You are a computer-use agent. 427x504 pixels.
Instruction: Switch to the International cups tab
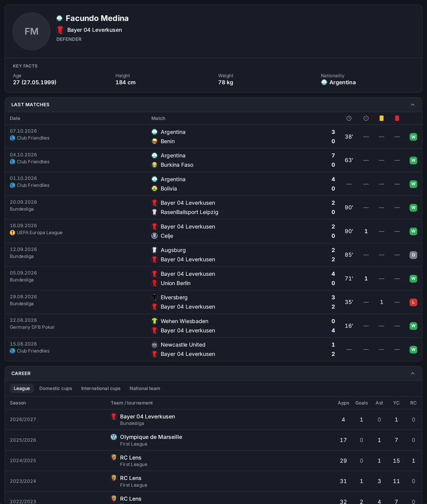[x=101, y=388]
